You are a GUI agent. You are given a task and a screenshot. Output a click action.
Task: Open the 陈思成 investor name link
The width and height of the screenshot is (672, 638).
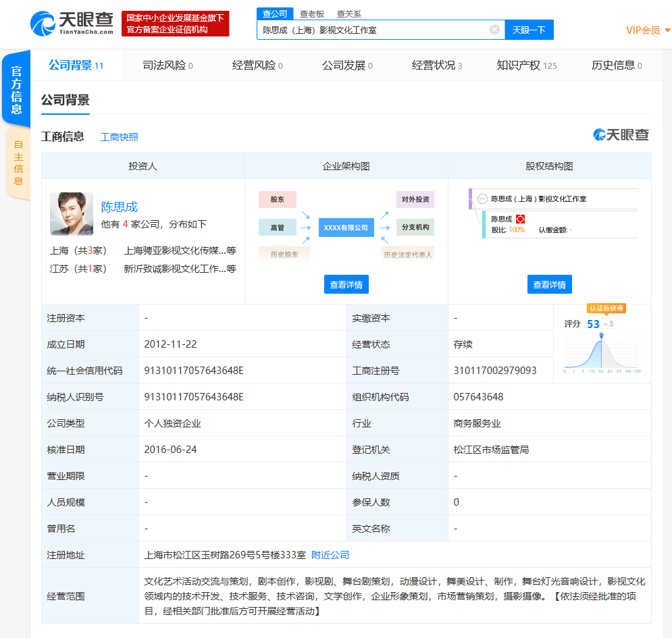point(119,207)
